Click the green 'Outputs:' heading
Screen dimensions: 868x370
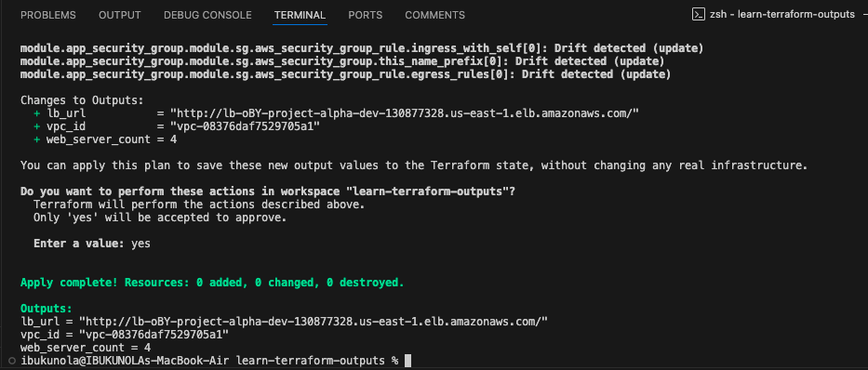click(x=47, y=309)
